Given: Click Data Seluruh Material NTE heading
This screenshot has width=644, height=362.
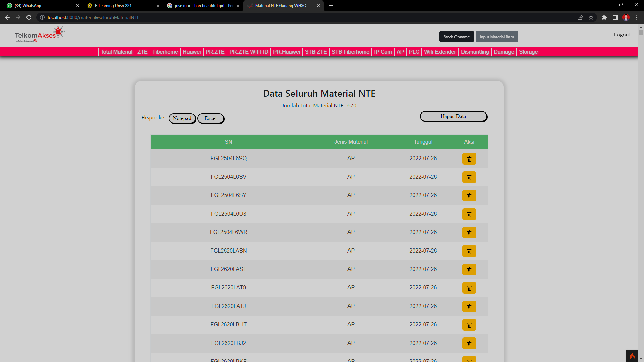Looking at the screenshot, I should coord(319,93).
